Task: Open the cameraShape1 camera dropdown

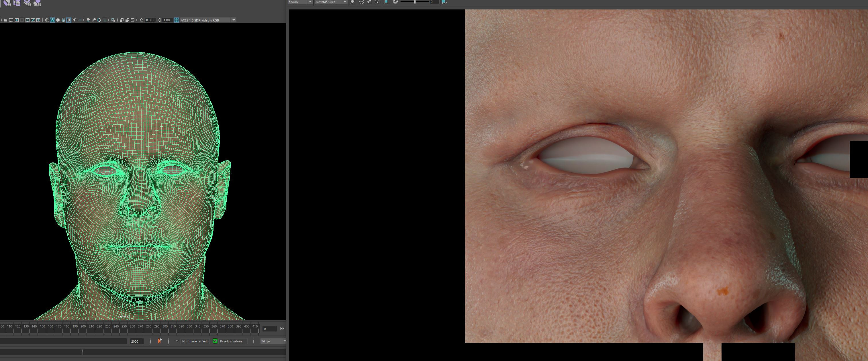Action: (345, 2)
